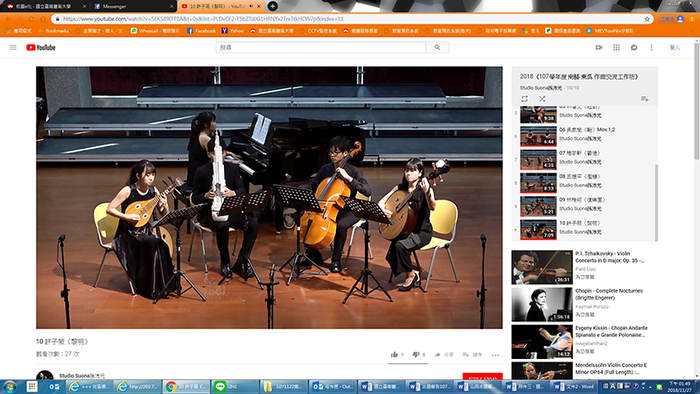Open the folder window on taskbar
Viewport: 700px width, 394px height.
pyautogui.click(x=282, y=386)
